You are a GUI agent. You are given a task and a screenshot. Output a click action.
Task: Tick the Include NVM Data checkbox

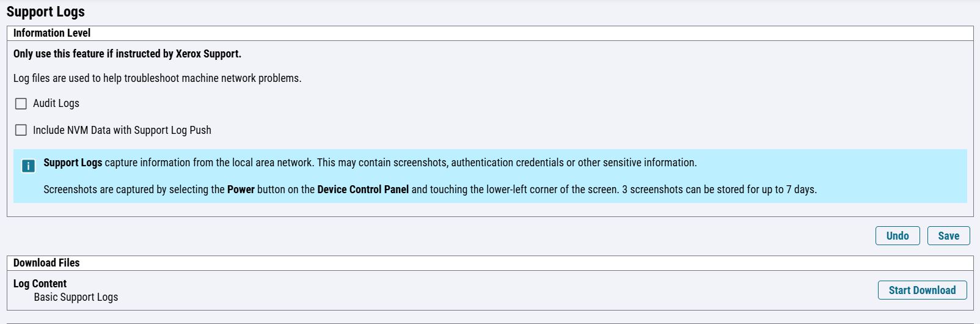[21, 130]
